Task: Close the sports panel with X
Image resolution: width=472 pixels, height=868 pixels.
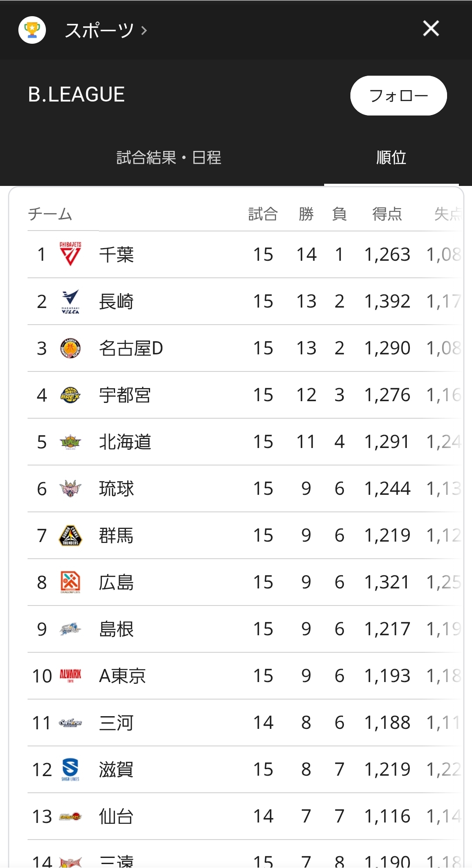Action: [431, 29]
